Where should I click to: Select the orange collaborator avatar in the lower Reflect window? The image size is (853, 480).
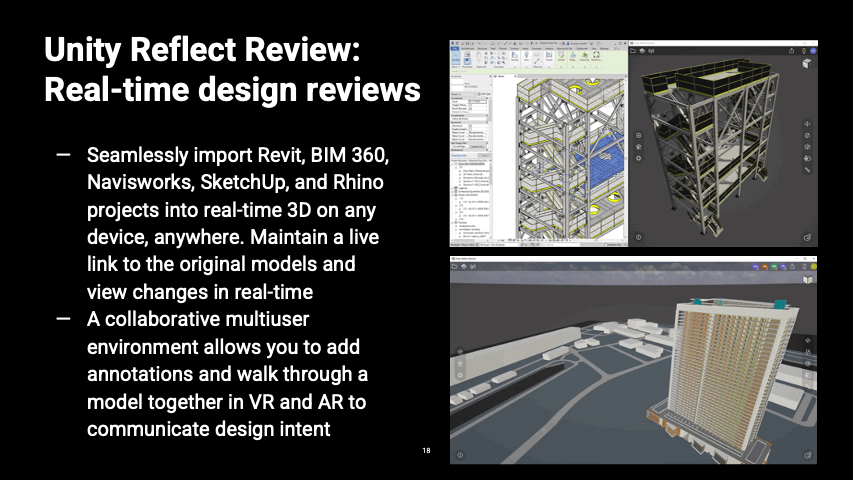click(764, 267)
